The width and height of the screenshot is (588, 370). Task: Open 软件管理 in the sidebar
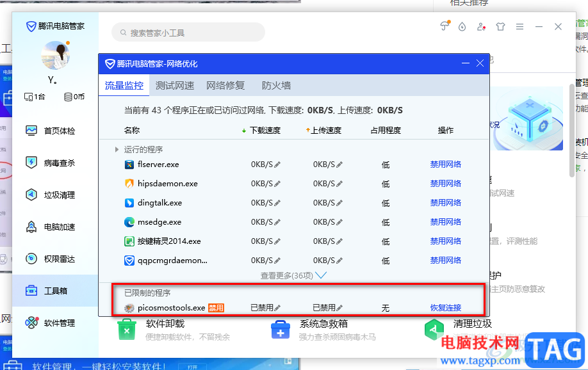(50, 323)
